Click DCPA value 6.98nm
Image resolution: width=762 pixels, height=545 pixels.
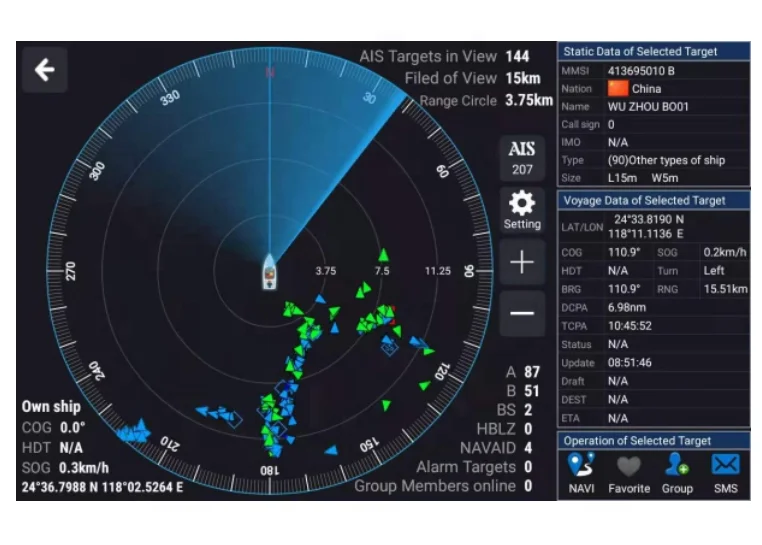coord(626,307)
